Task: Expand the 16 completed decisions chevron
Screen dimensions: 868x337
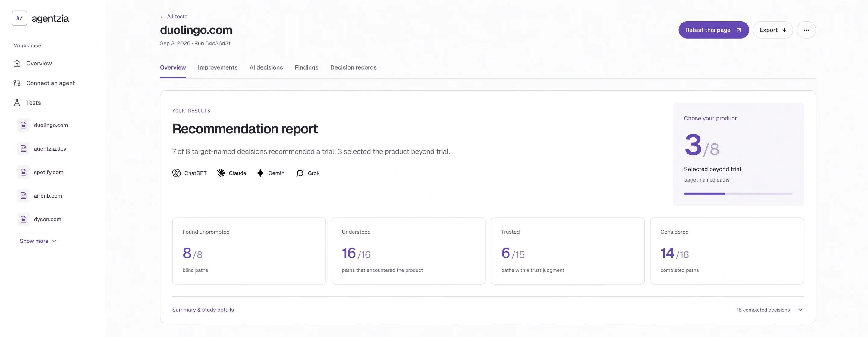Action: [x=800, y=310]
